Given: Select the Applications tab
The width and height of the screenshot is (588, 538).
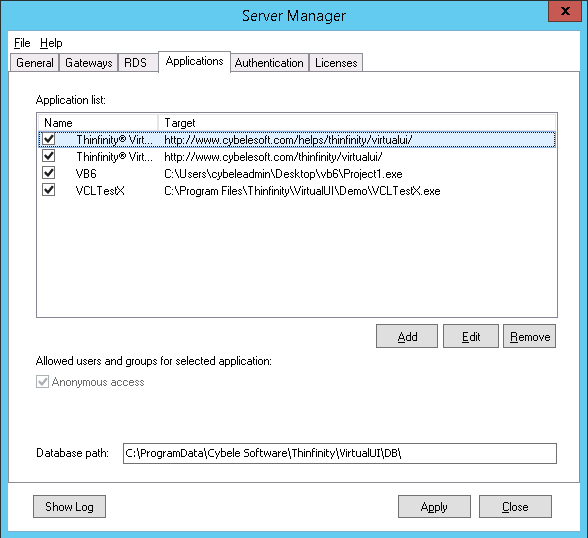Looking at the screenshot, I should point(194,61).
